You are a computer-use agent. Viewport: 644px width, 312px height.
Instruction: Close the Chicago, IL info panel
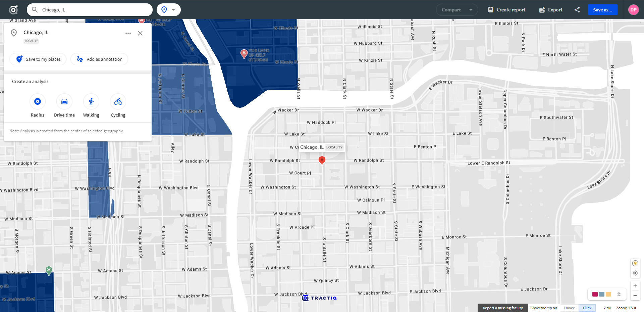coord(140,33)
